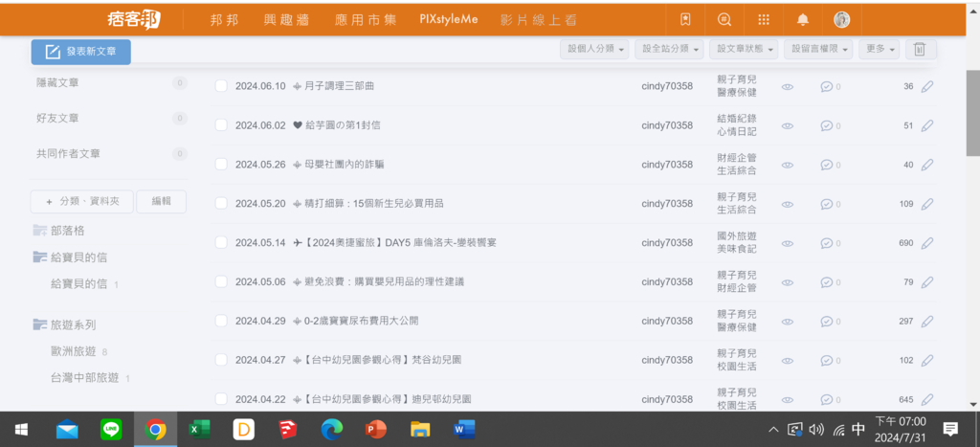
Task: Check the box for 精打細算 article
Action: [x=221, y=203]
